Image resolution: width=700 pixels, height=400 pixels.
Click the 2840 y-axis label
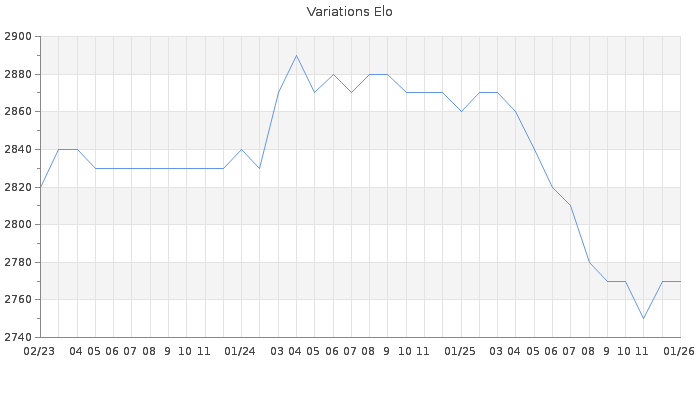tap(18, 150)
